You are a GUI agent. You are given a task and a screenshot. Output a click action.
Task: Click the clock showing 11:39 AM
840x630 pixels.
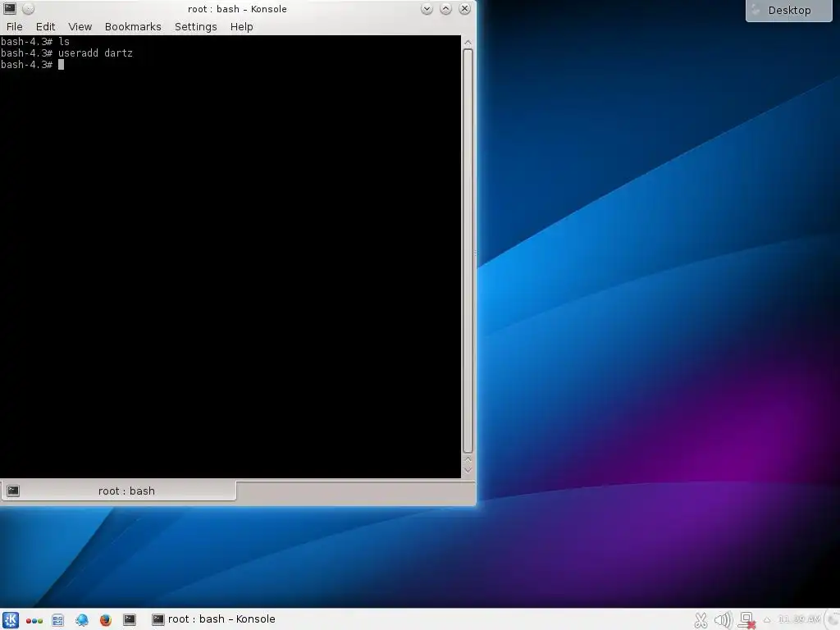tap(799, 619)
